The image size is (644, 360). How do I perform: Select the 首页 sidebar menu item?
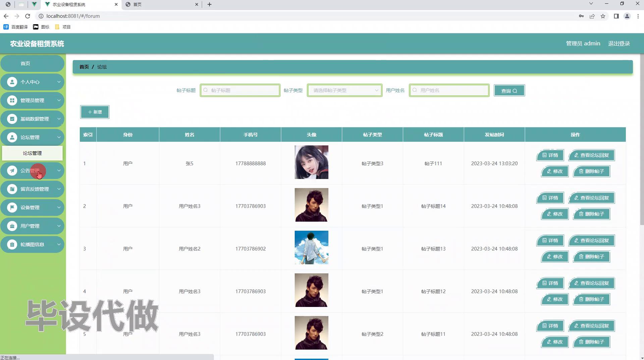pyautogui.click(x=32, y=63)
